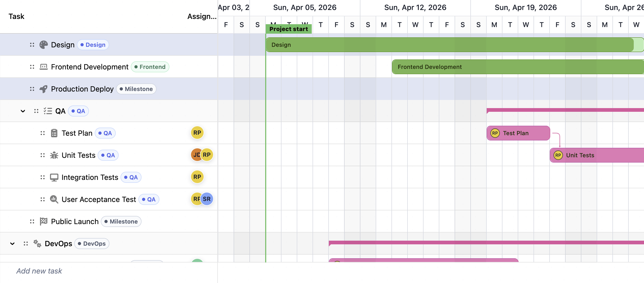
Task: Select the Frontend Development task name
Action: [x=90, y=67]
